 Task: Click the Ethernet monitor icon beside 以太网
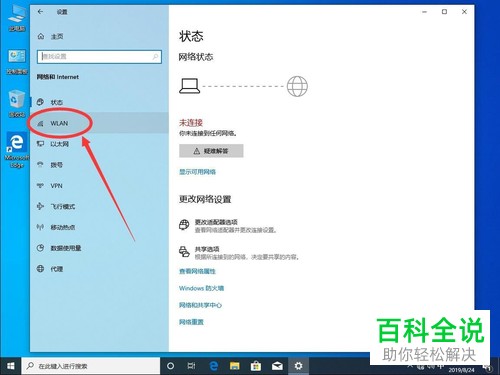tap(40, 144)
